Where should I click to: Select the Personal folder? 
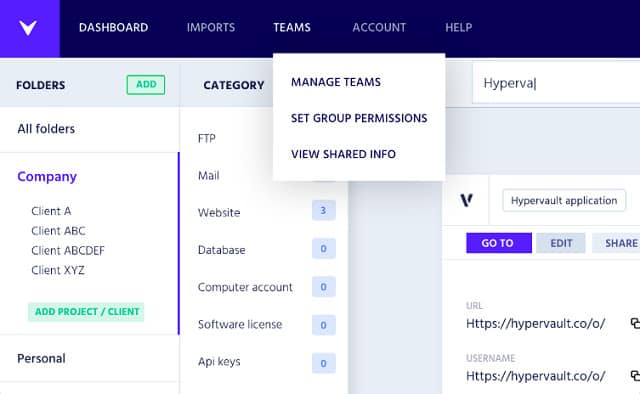point(41,358)
